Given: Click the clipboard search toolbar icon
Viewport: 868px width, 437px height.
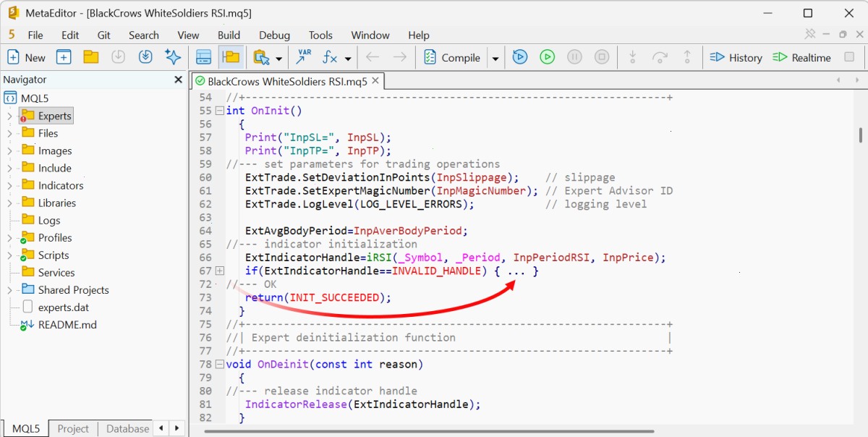Looking at the screenshot, I should [x=260, y=58].
